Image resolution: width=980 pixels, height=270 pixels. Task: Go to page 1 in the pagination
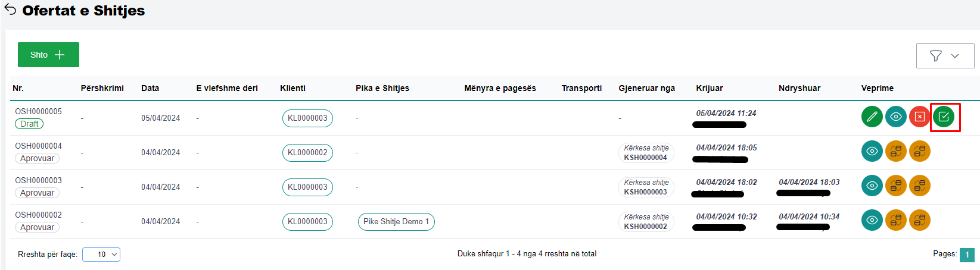click(967, 255)
